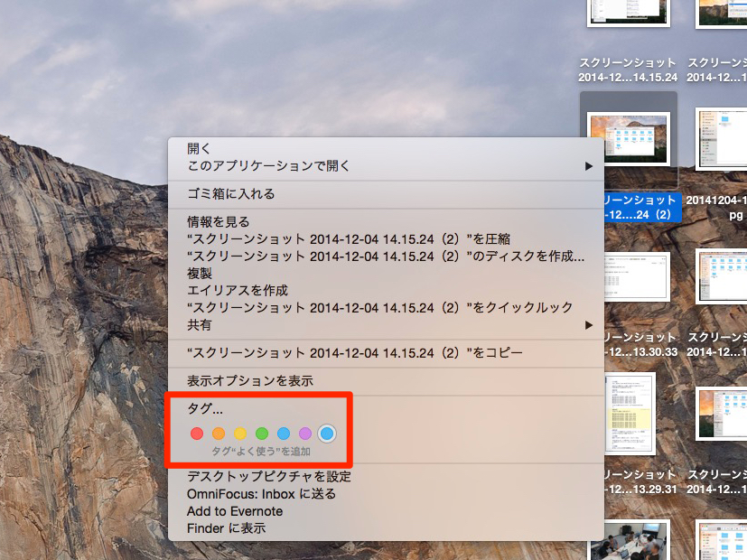The width and height of the screenshot is (747, 560).
Task: Expand submenu arrow next to 共有
Action: coord(589,325)
